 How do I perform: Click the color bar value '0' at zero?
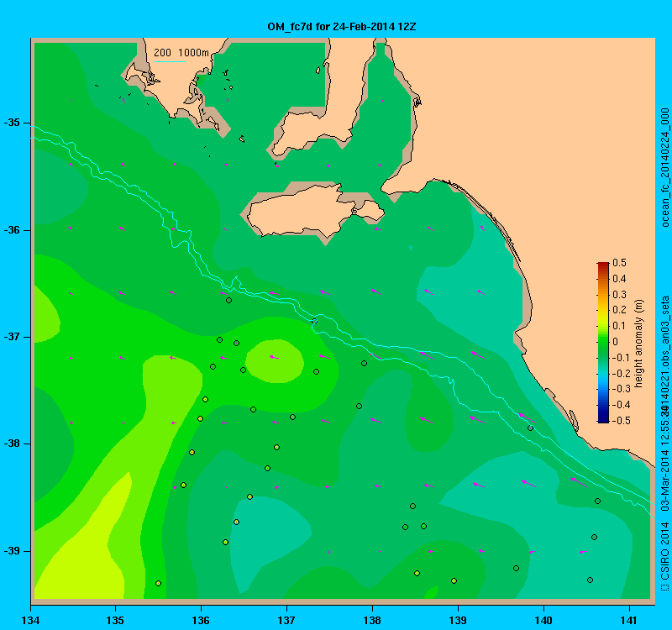pyautogui.click(x=616, y=342)
